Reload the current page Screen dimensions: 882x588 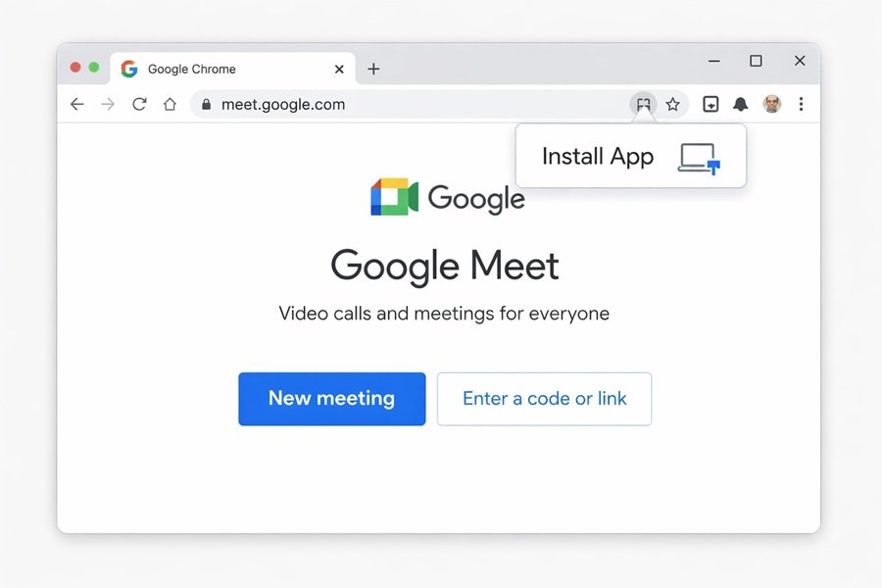[x=139, y=104]
